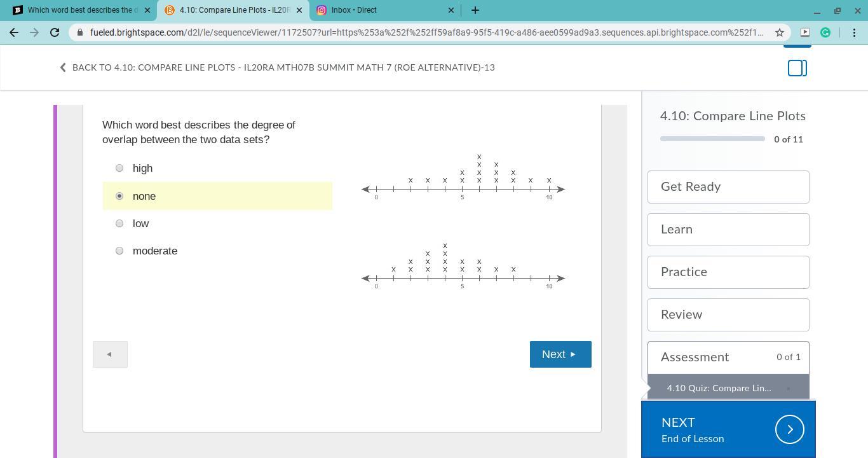Switch to the Brainly question tab
868x458 pixels.
(x=81, y=10)
